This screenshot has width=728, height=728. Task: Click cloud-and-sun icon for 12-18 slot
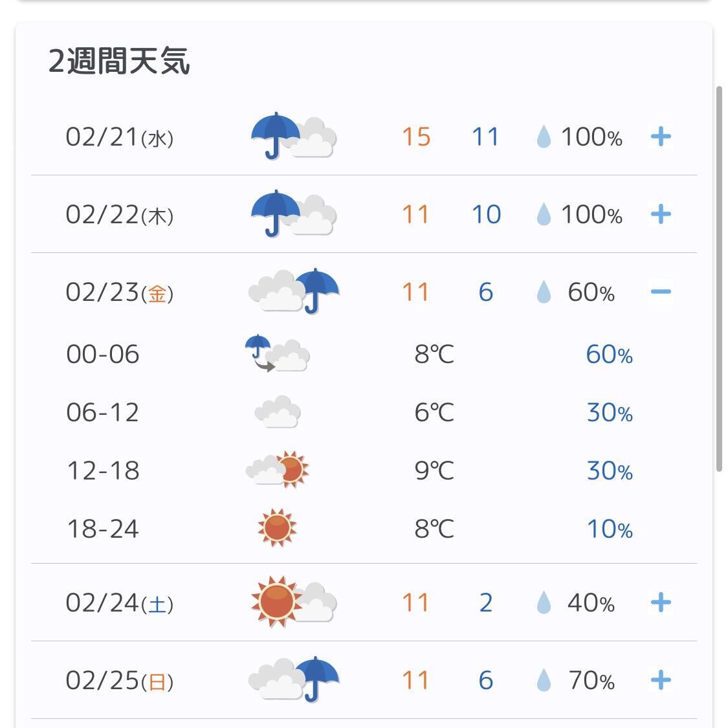pos(277,469)
